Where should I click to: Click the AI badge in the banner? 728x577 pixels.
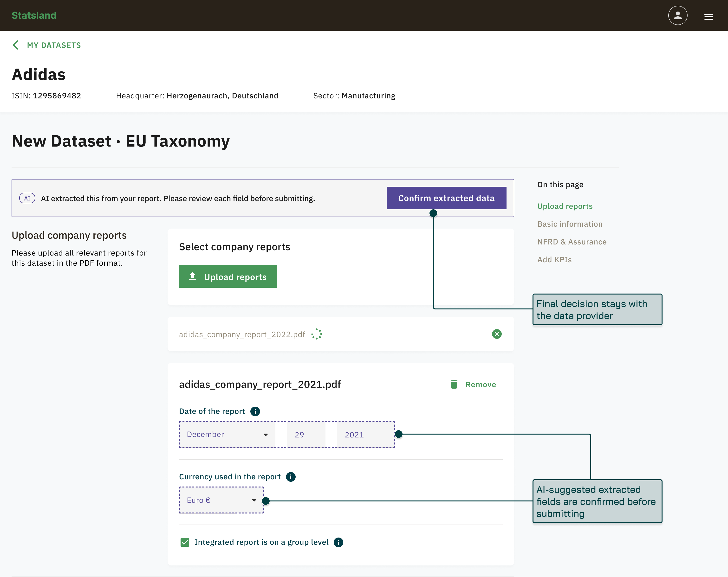(27, 199)
